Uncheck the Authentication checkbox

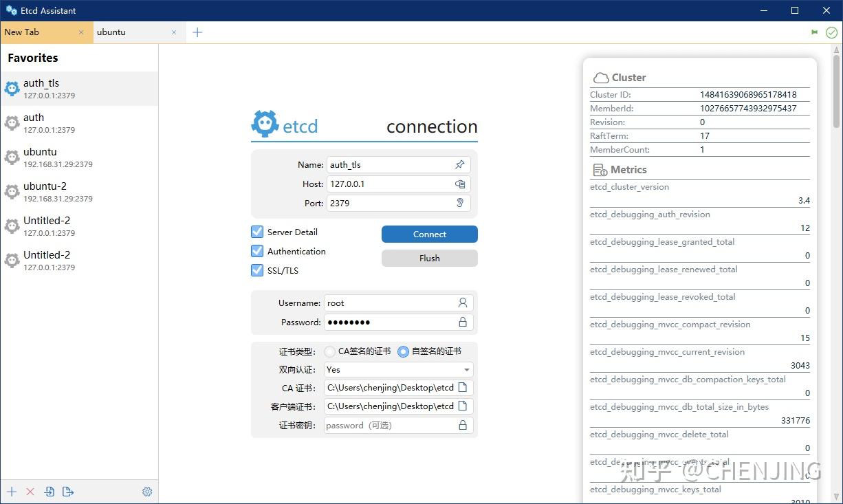tap(256, 251)
